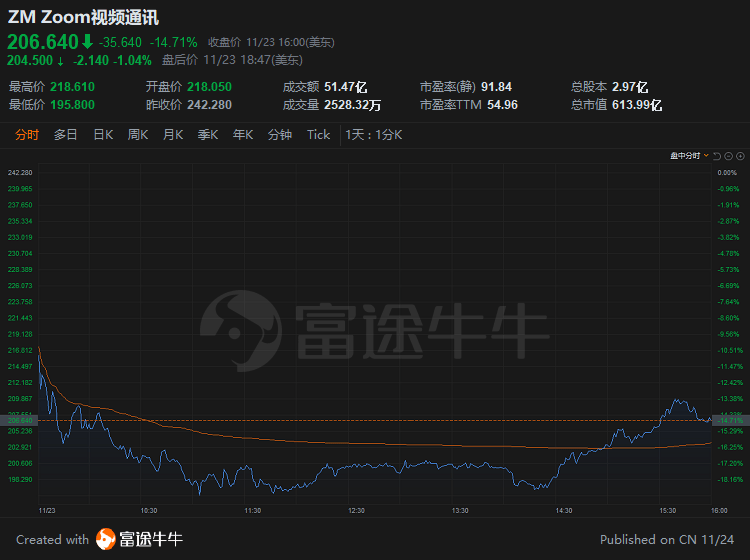Click the 富途牛牛 footer brand text
The image size is (750, 560).
tap(151, 540)
